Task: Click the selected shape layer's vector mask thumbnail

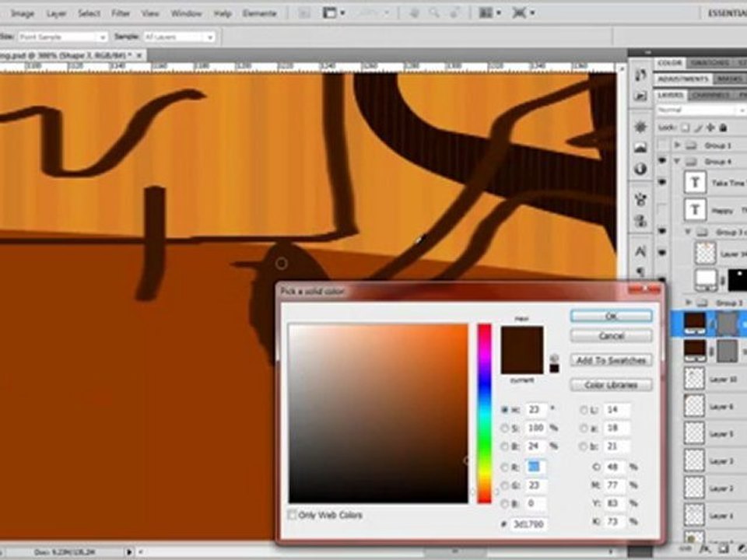Action: [x=727, y=324]
